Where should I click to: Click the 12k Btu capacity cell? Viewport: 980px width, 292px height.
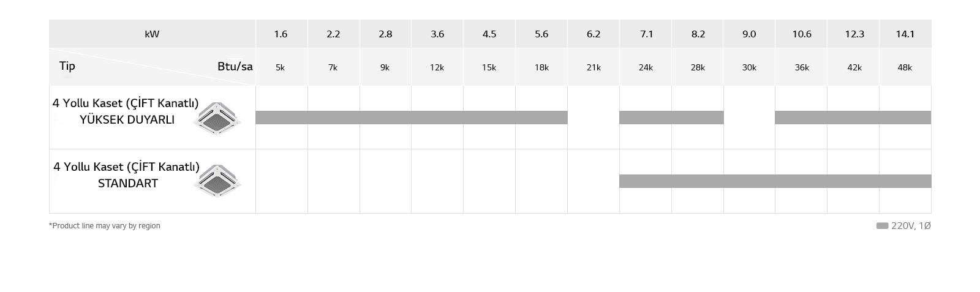(437, 67)
